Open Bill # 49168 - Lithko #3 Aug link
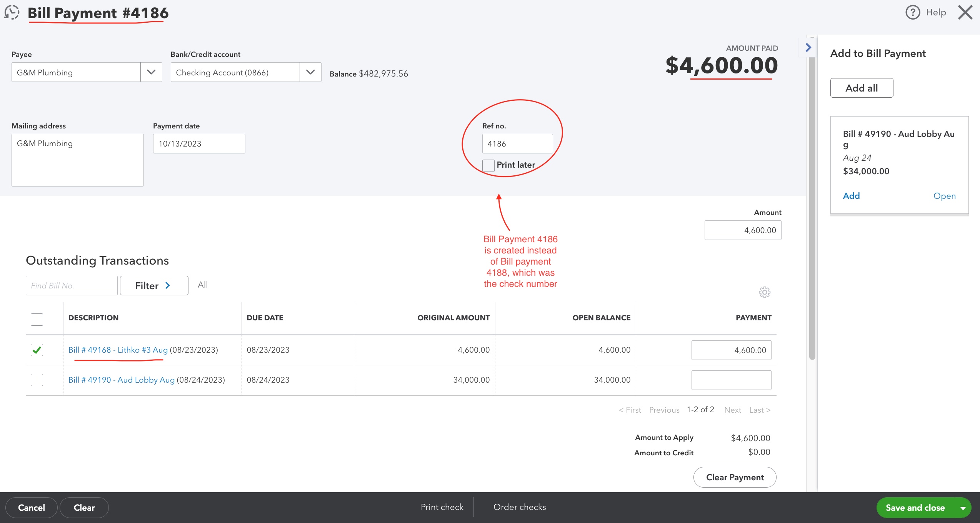This screenshot has height=523, width=980. tap(118, 350)
